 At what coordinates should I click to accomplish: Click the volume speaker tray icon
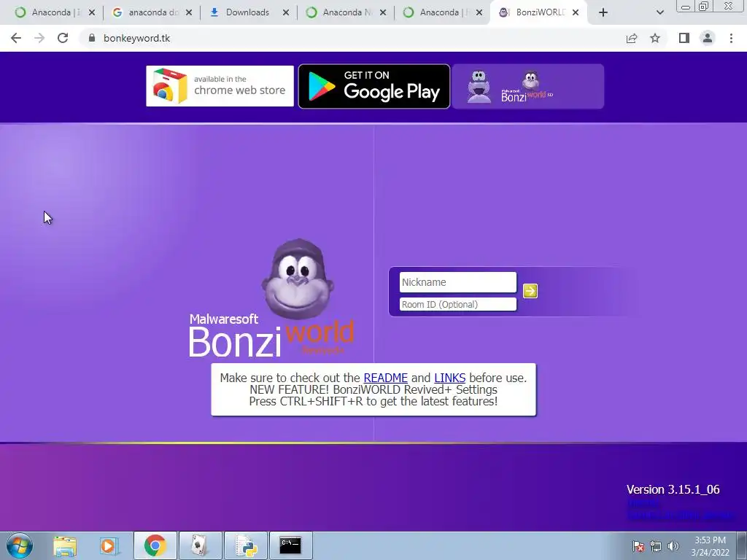click(x=673, y=546)
